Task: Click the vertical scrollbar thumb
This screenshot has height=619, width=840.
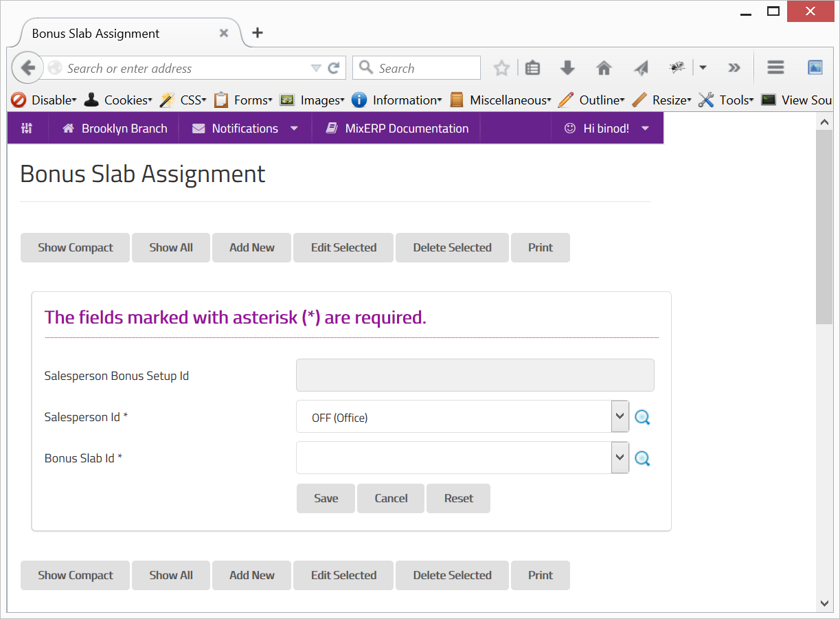Action: [x=825, y=227]
